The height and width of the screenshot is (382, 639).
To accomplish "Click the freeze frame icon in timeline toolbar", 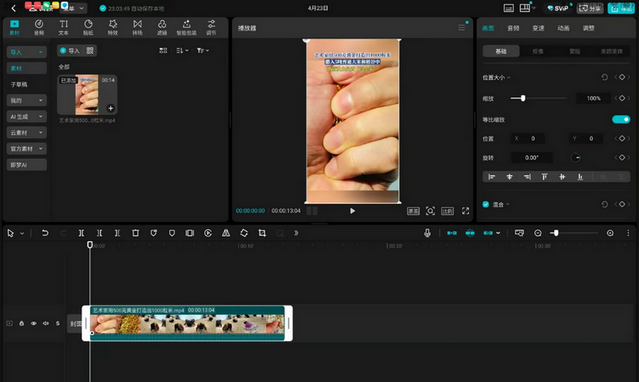I will tap(189, 233).
